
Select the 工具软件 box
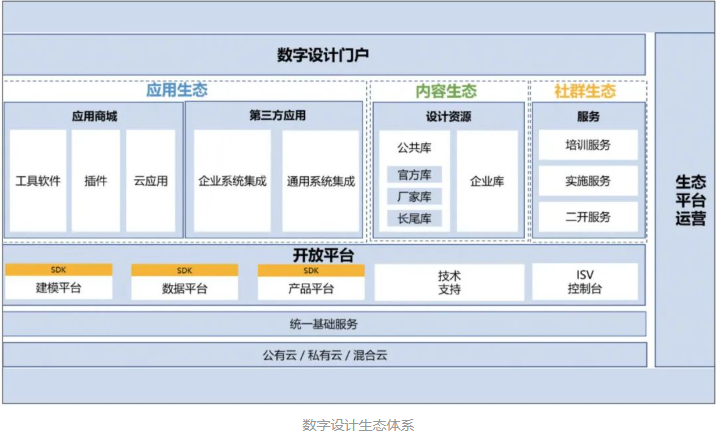[38, 181]
